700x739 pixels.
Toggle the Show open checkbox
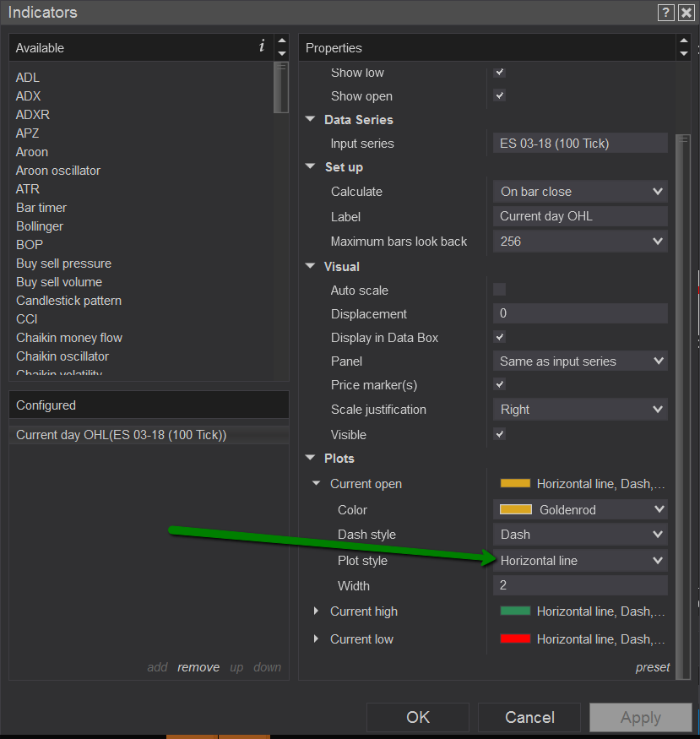point(499,95)
